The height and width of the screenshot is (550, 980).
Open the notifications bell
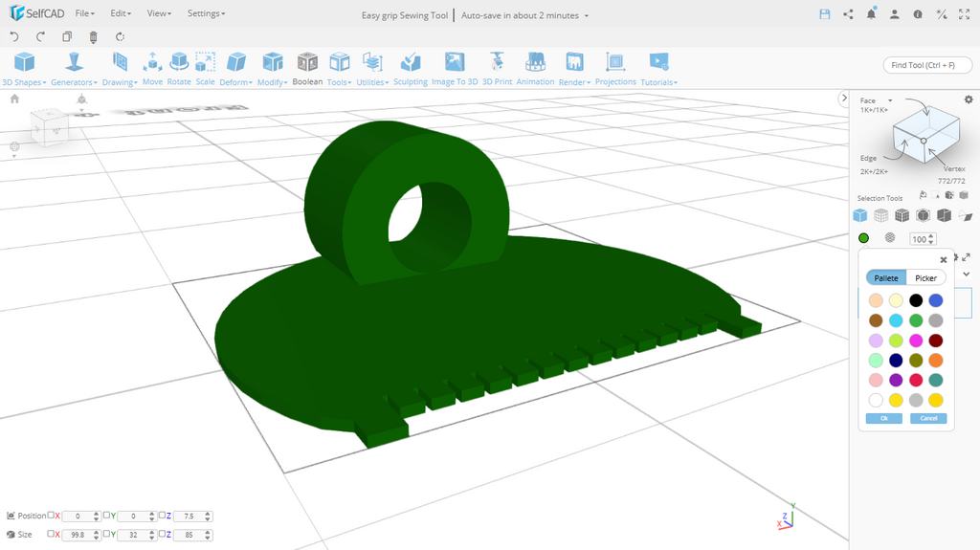pos(871,13)
